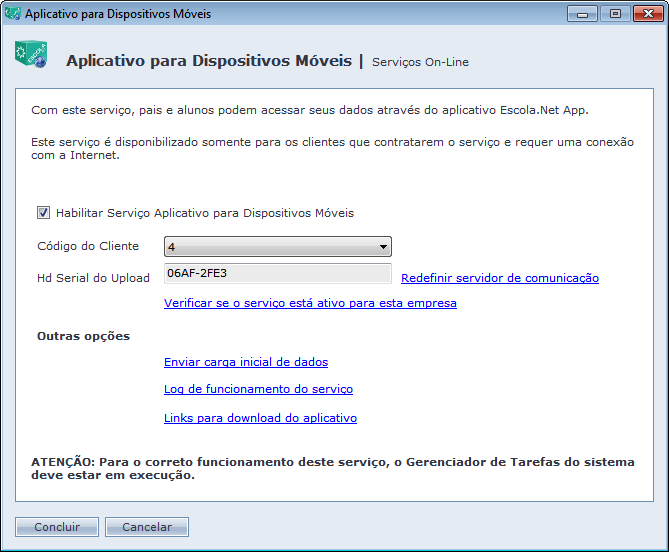Maximize the dialog window
The width and height of the screenshot is (669, 552).
pyautogui.click(x=613, y=14)
